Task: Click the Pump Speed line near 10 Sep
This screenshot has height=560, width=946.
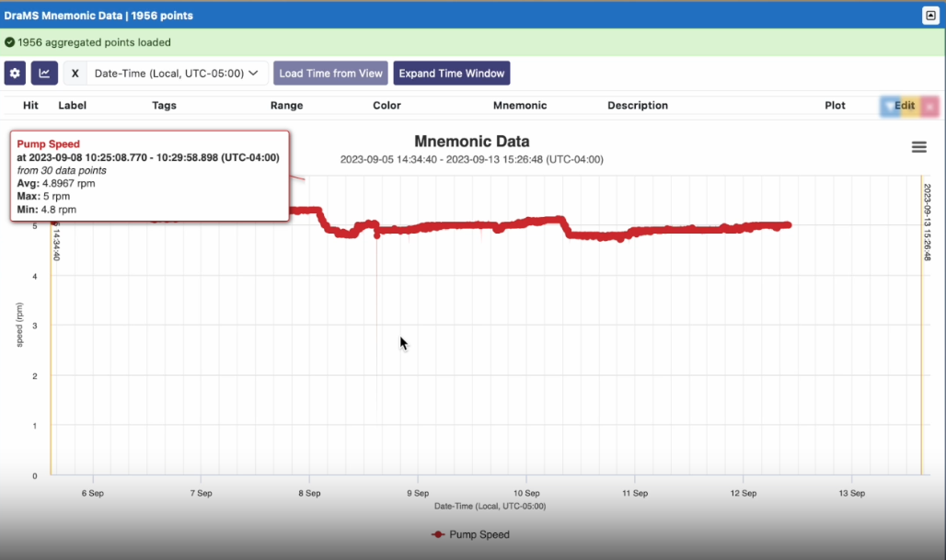Action: (526, 222)
